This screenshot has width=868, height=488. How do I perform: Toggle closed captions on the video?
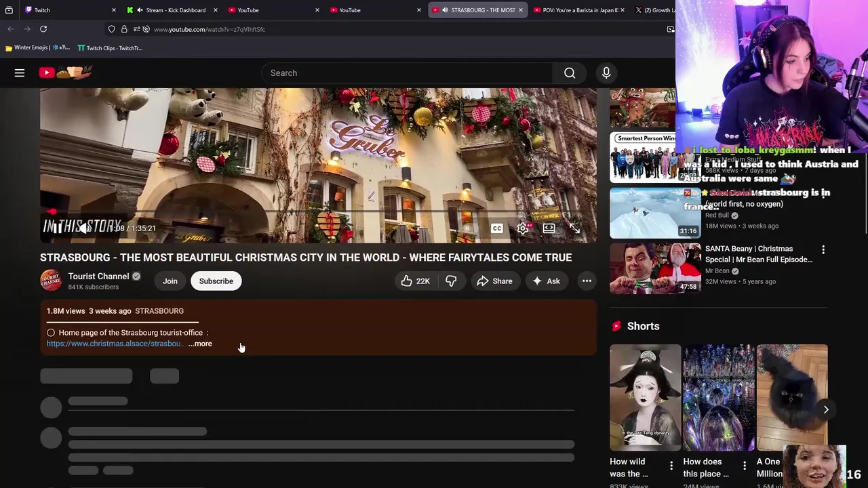tap(497, 228)
